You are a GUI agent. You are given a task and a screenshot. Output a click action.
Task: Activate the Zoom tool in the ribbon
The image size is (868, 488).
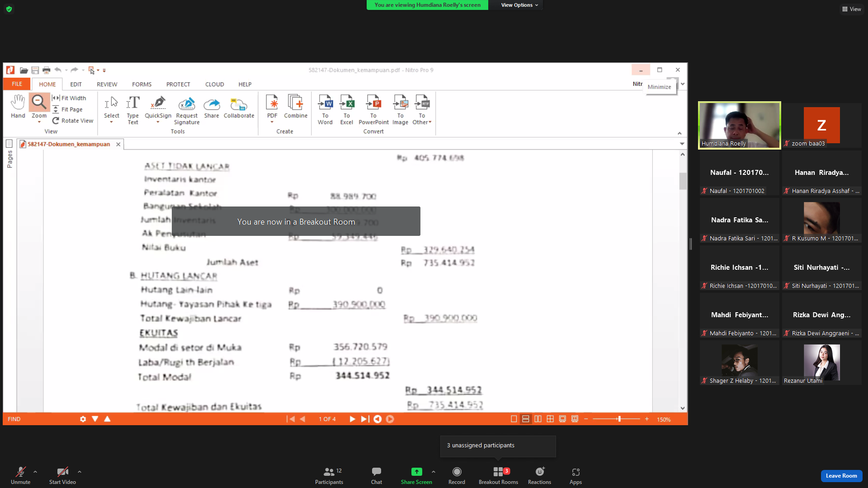tap(39, 103)
